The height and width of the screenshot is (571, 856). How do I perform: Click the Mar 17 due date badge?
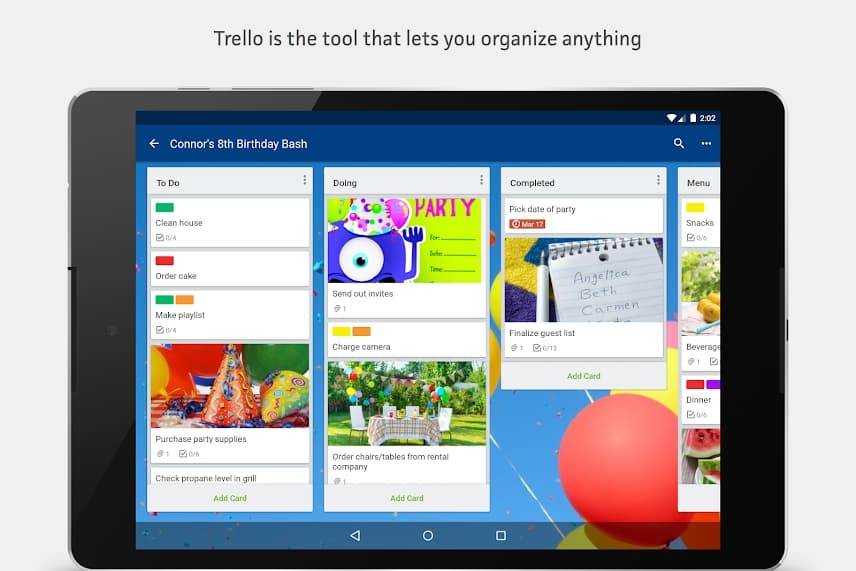pos(527,224)
